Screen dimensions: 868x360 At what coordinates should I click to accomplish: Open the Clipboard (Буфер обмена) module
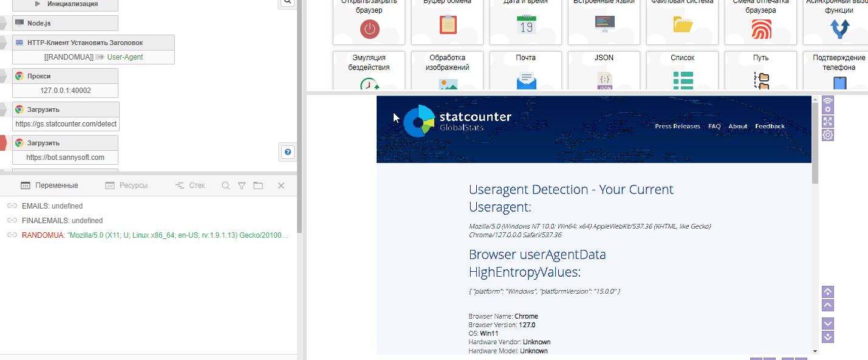[447, 26]
